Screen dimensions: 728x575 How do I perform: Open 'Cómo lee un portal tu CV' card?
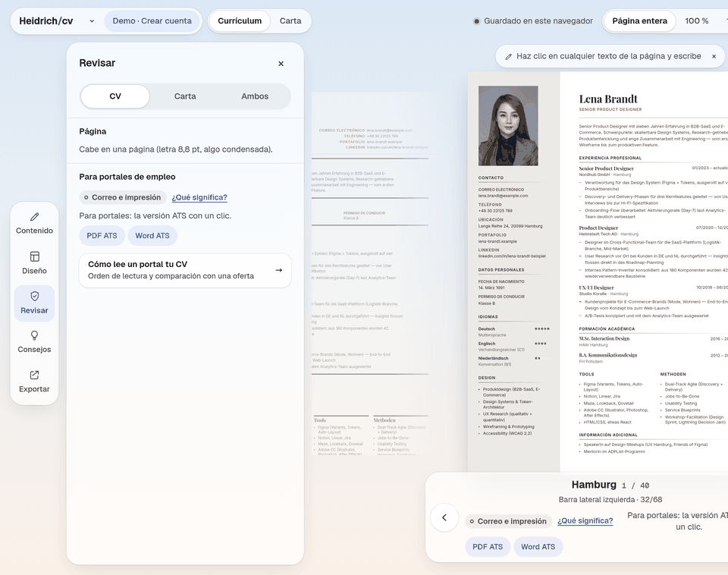185,270
